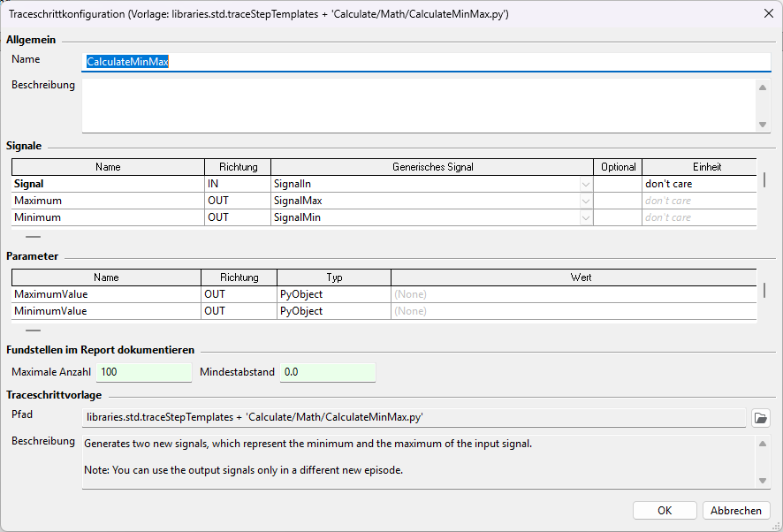Click the 'OUT' direction cell of the Minimum signal row
Screen dimensions: 783x532
238,217
